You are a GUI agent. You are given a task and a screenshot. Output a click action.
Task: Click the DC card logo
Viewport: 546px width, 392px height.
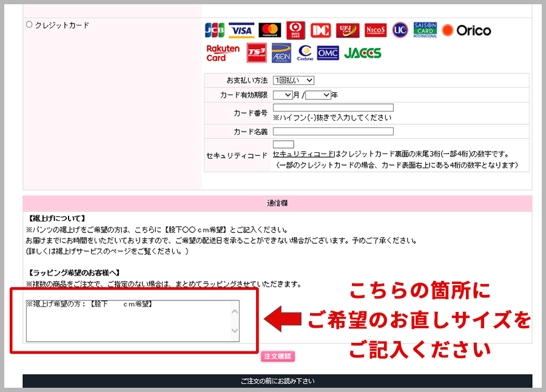pyautogui.click(x=321, y=30)
